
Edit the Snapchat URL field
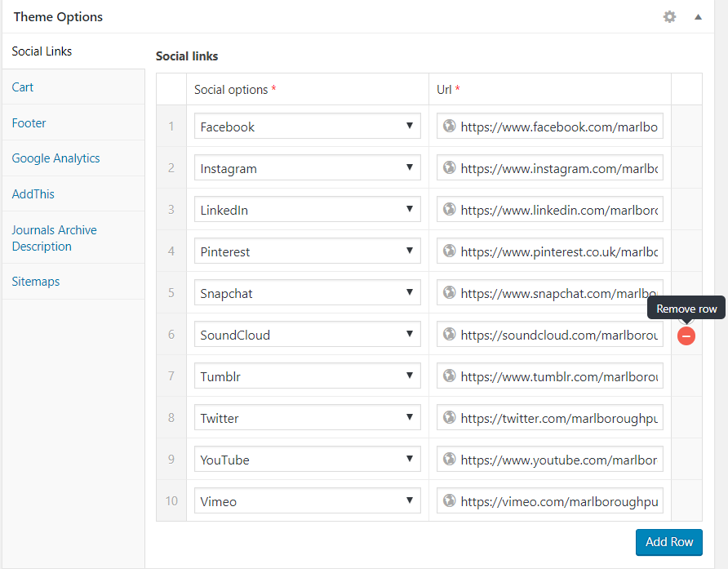[550, 292]
